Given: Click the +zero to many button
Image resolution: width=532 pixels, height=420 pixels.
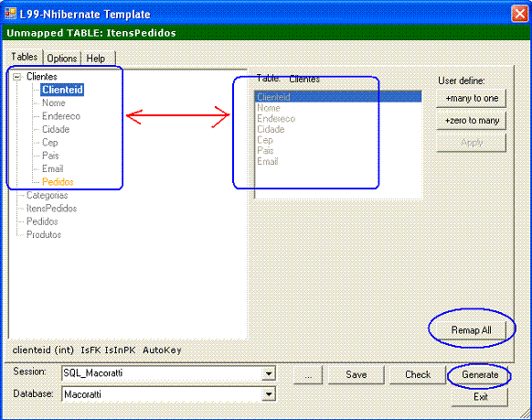Looking at the screenshot, I should (x=472, y=121).
